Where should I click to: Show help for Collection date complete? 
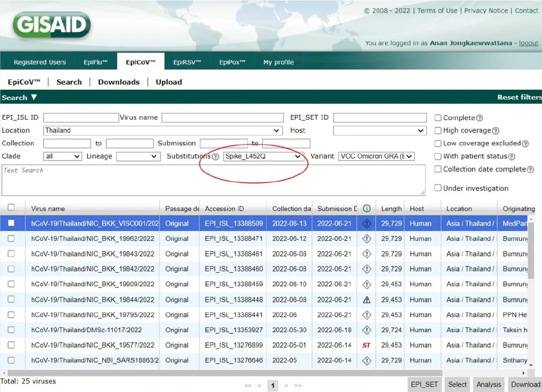coord(531,169)
